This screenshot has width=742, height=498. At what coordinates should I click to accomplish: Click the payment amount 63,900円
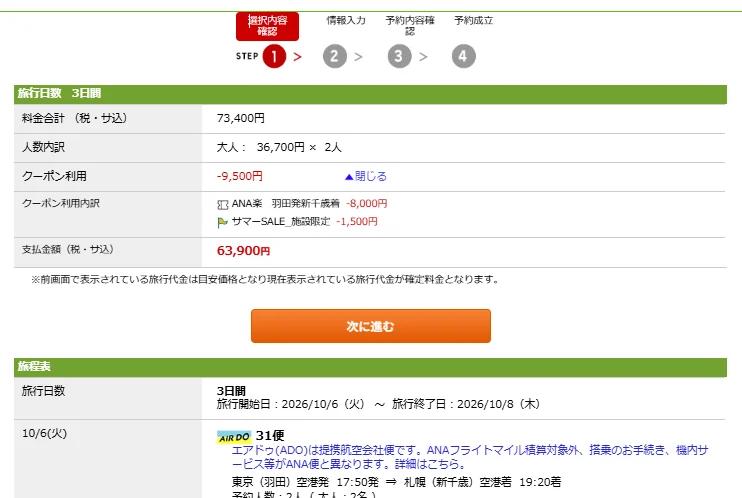coord(243,250)
